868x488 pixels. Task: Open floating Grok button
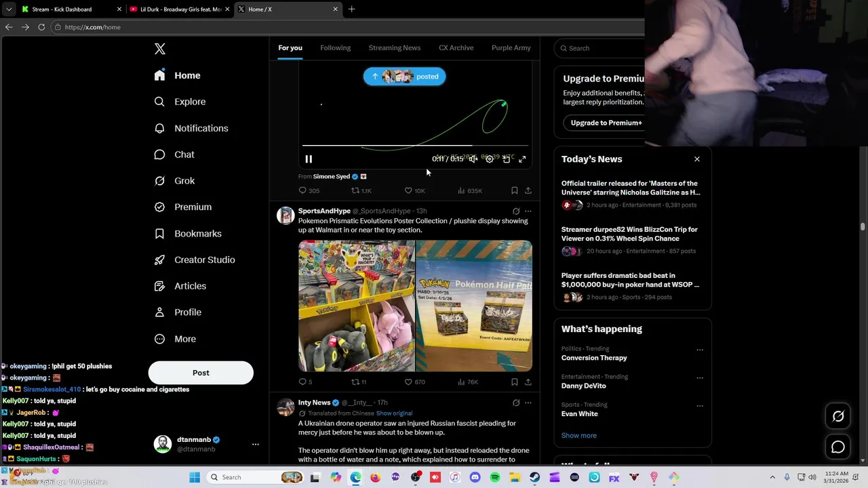coord(838,417)
